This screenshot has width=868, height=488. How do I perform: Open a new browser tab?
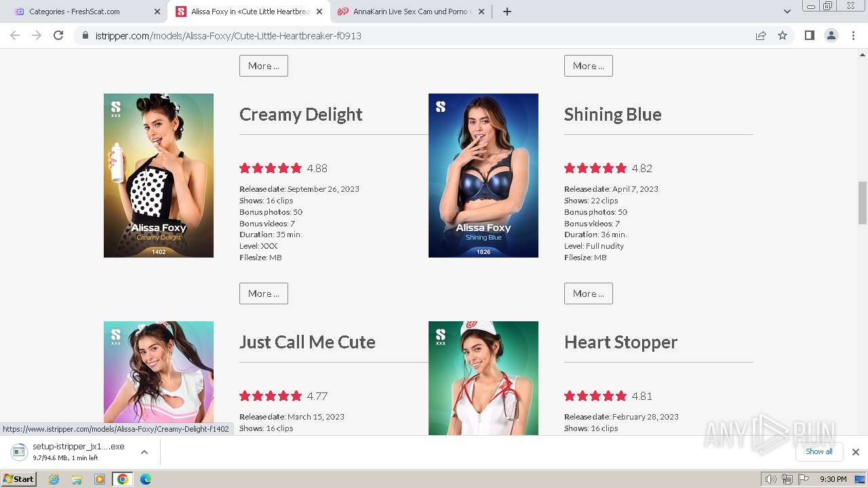(x=507, y=12)
